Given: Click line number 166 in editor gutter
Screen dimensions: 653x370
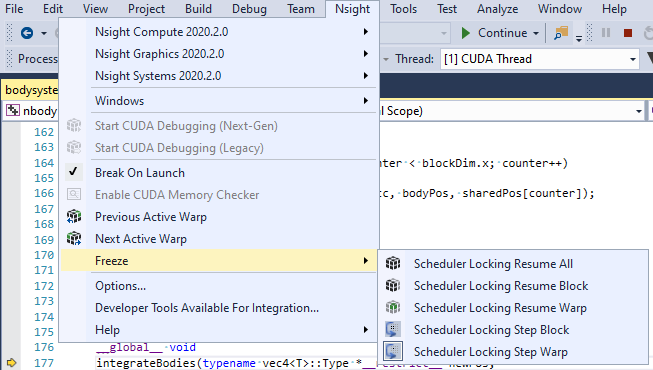Looking at the screenshot, I should 44,193.
